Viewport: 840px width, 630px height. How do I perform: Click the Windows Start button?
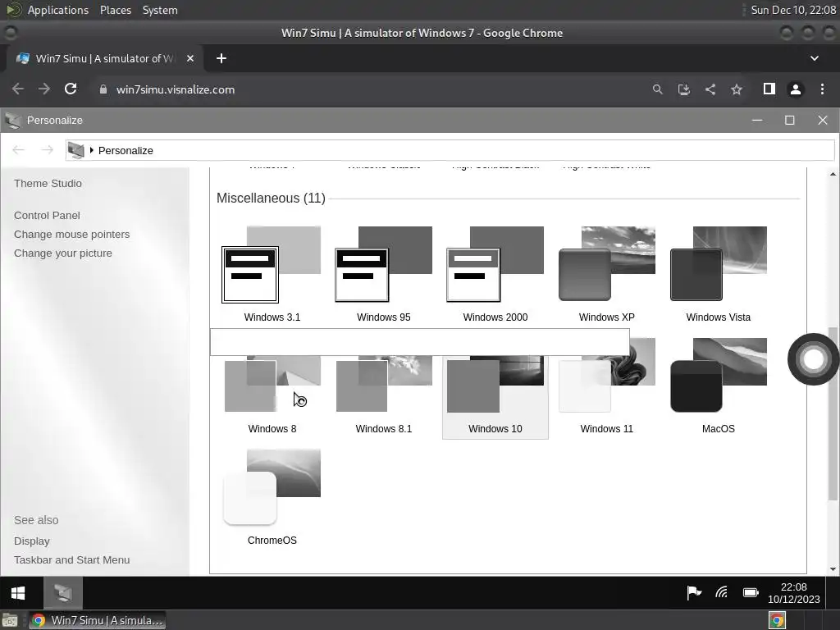pos(18,593)
